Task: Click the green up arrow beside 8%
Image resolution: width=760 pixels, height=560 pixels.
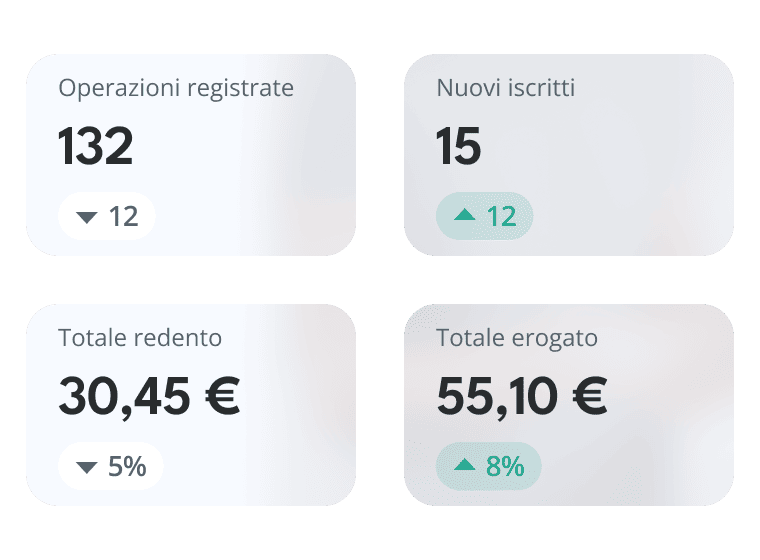Action: (x=464, y=465)
